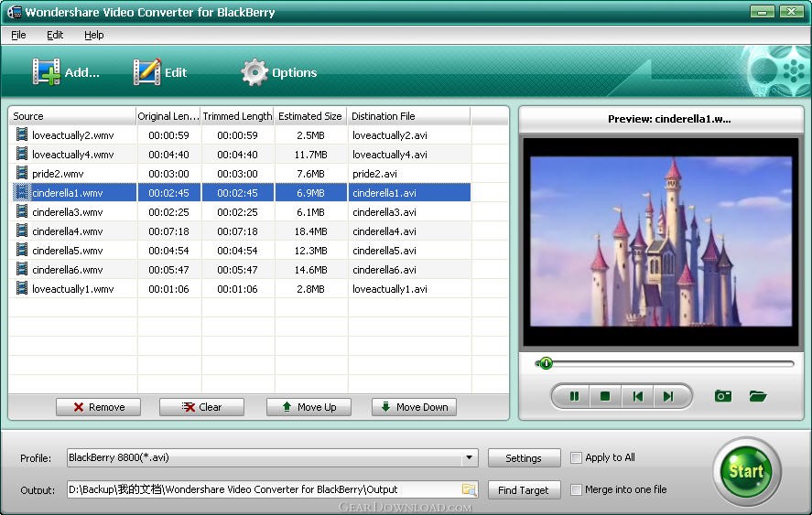This screenshot has width=812, height=515.
Task: Click the Add files toolbar icon
Action: (46, 72)
